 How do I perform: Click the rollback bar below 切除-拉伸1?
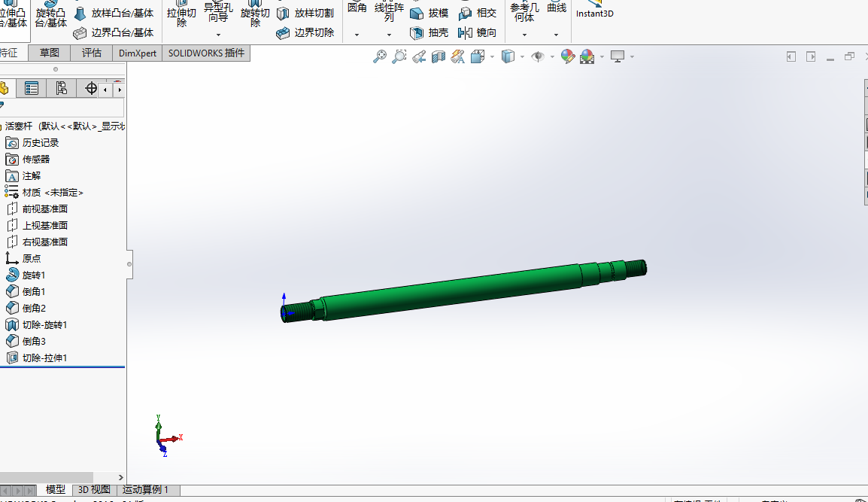pos(62,367)
